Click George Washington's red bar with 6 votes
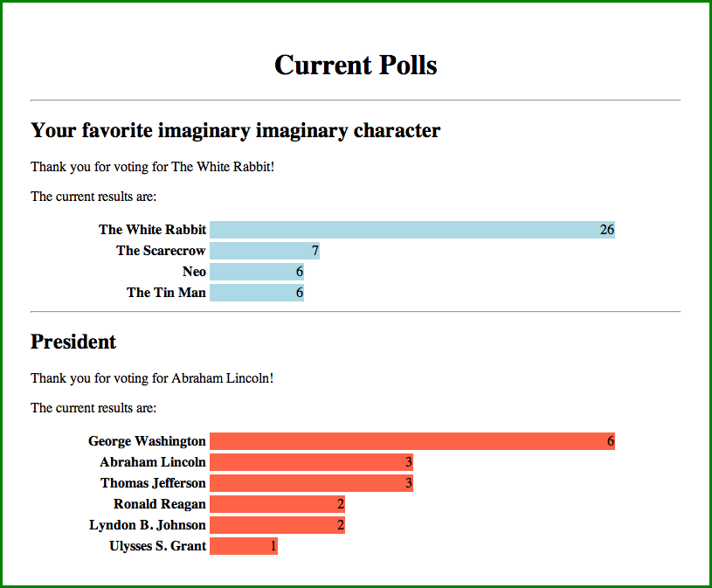 (x=411, y=441)
